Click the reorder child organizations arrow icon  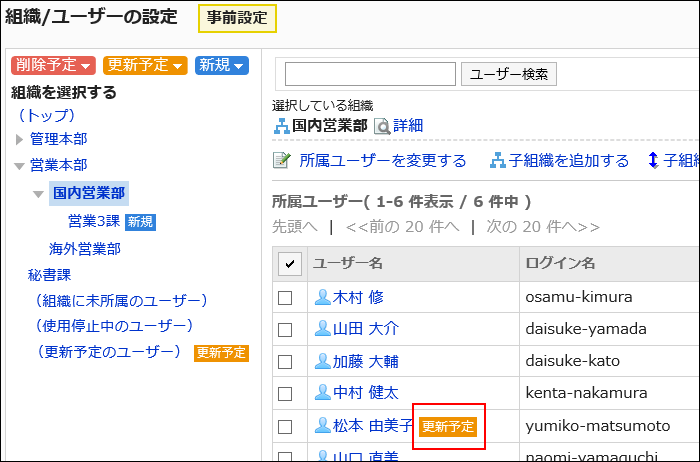click(653, 160)
